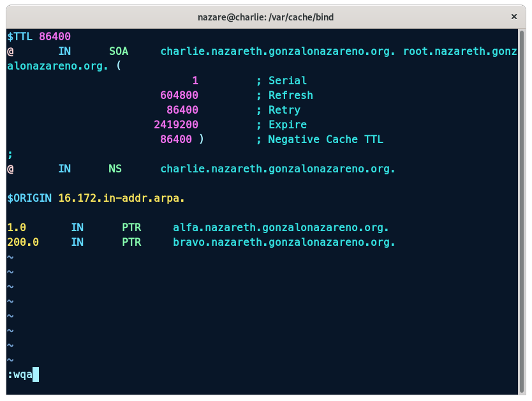Click the alfa.nazareth.gonzalonazareno.org. hostname
Screen dimensions: 532x401
pyautogui.click(x=281, y=227)
